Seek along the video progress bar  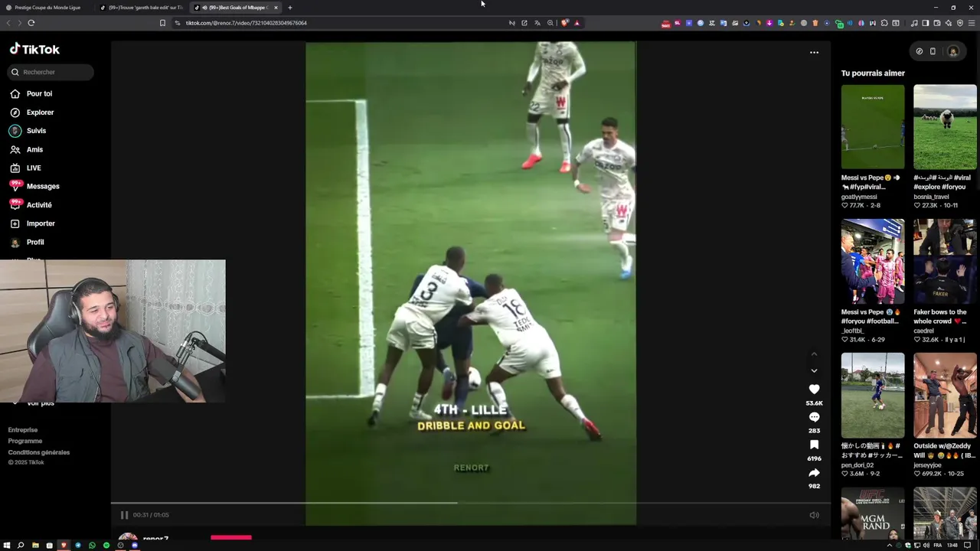pyautogui.click(x=470, y=503)
